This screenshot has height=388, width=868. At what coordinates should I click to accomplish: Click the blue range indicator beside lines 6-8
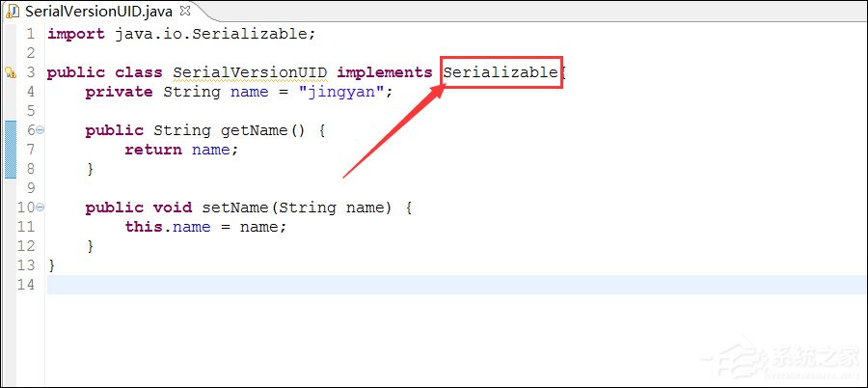point(11,150)
